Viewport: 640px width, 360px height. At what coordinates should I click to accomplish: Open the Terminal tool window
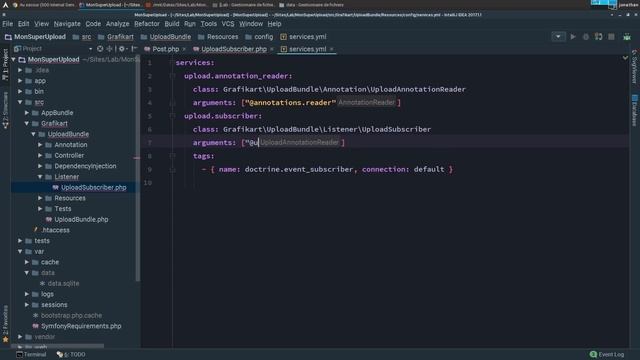tap(31, 354)
